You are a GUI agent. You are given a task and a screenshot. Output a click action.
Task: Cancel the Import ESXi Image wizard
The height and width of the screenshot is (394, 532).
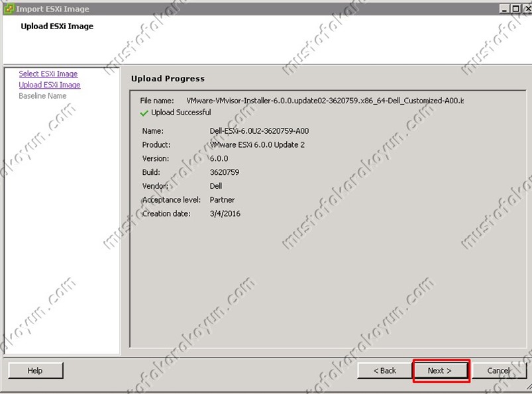point(499,371)
